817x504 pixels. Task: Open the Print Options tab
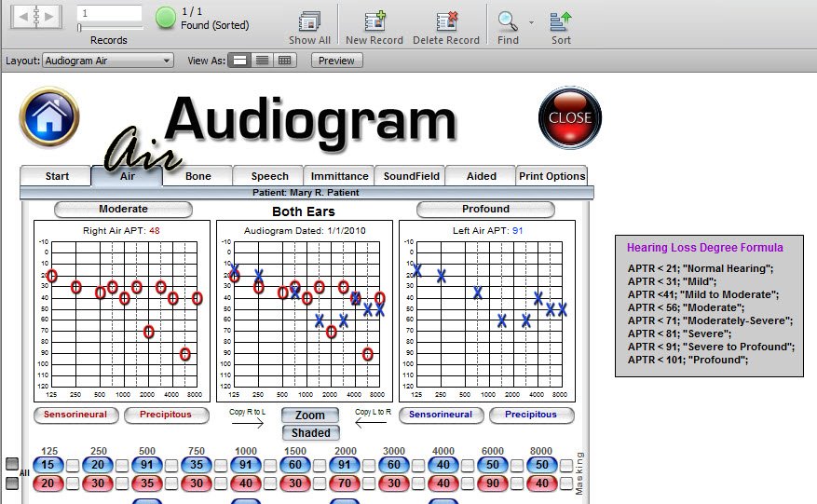(x=551, y=176)
